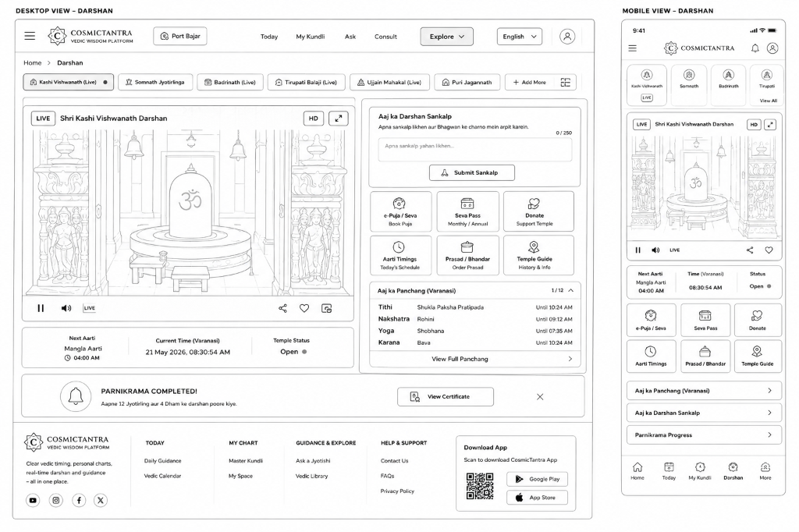Expand the Explore dropdown

pos(447,37)
